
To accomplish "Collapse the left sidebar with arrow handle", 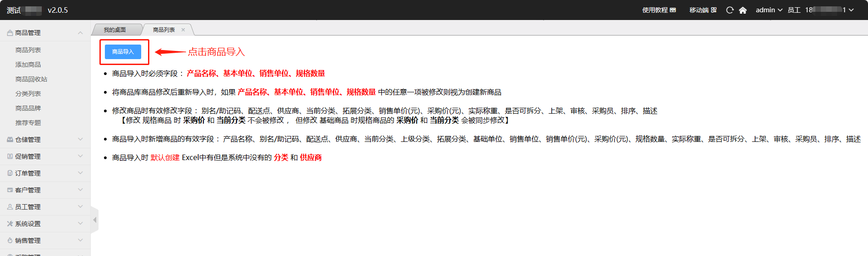I will [94, 220].
